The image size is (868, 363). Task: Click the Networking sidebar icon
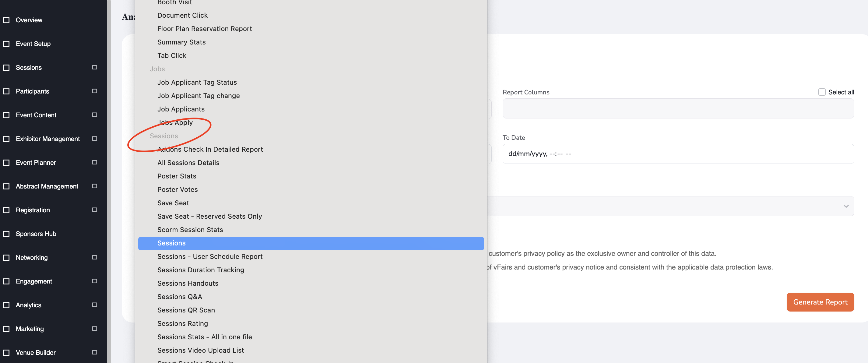[x=6, y=258]
